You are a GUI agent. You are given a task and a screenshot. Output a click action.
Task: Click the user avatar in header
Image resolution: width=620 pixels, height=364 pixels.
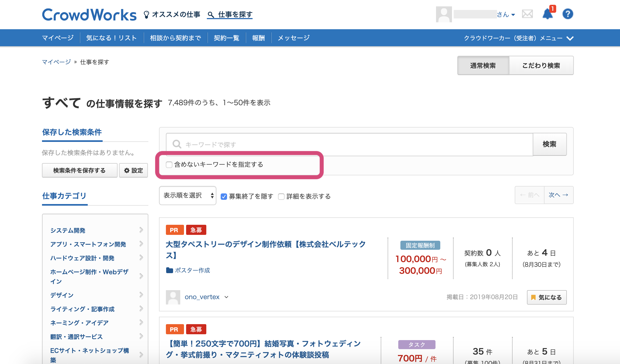pyautogui.click(x=444, y=14)
